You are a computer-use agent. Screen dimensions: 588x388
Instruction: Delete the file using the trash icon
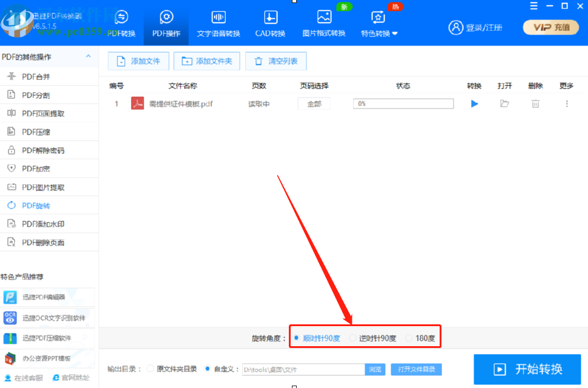(x=535, y=104)
